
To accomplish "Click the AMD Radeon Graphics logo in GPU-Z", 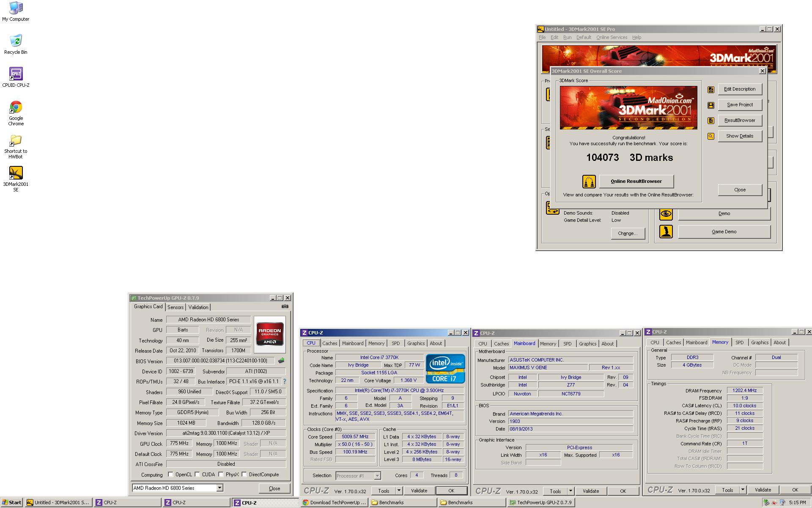I will [270, 334].
